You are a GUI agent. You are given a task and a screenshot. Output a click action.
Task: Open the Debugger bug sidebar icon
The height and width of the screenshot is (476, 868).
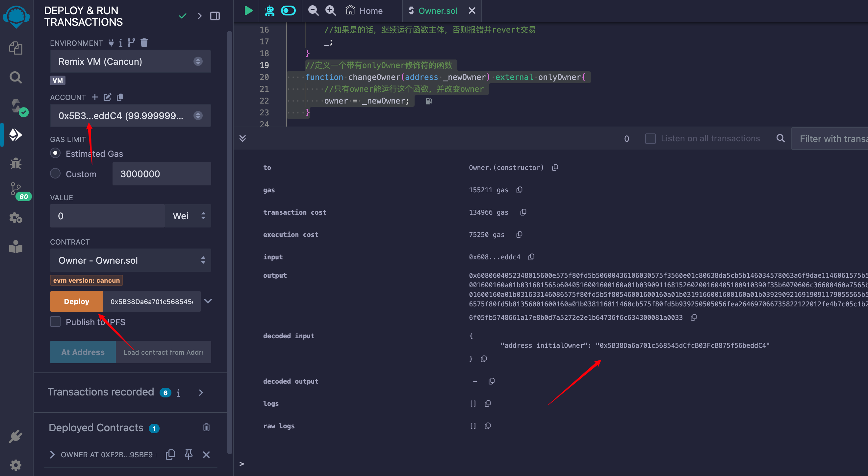[x=16, y=164]
